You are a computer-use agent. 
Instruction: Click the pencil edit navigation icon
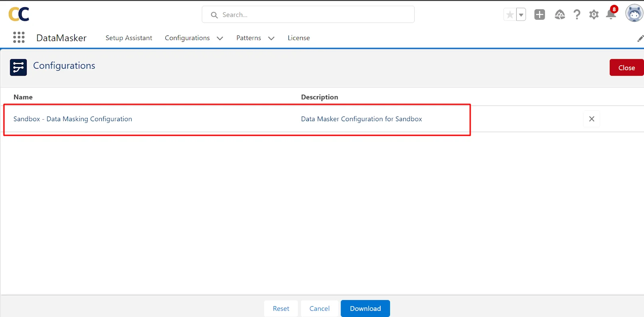click(640, 39)
